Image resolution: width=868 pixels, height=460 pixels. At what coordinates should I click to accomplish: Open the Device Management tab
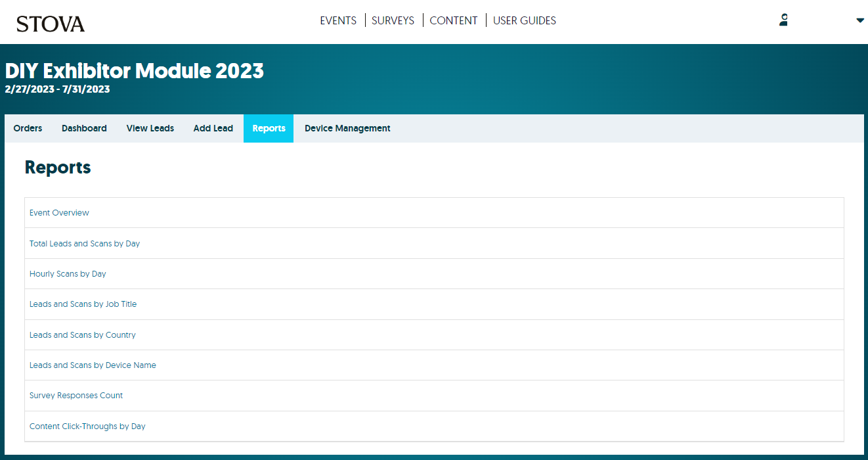[x=347, y=128]
